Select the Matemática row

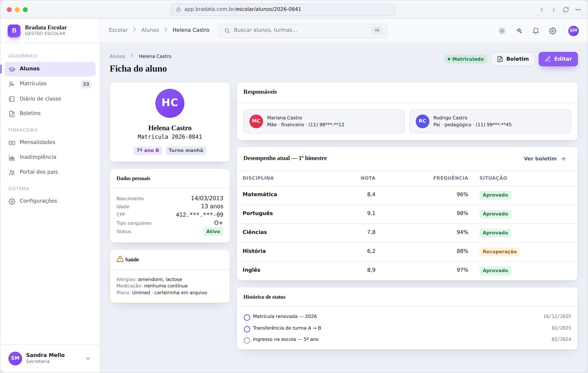click(407, 195)
